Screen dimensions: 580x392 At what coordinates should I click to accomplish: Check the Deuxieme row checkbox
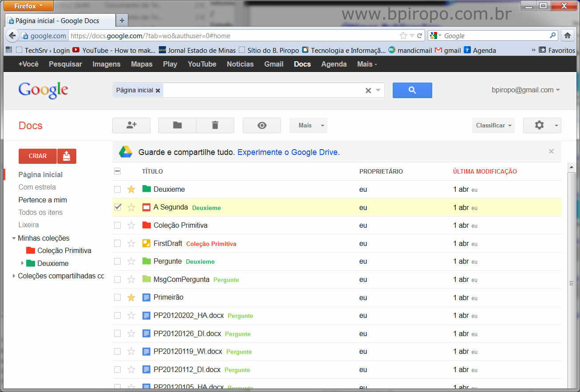point(117,190)
